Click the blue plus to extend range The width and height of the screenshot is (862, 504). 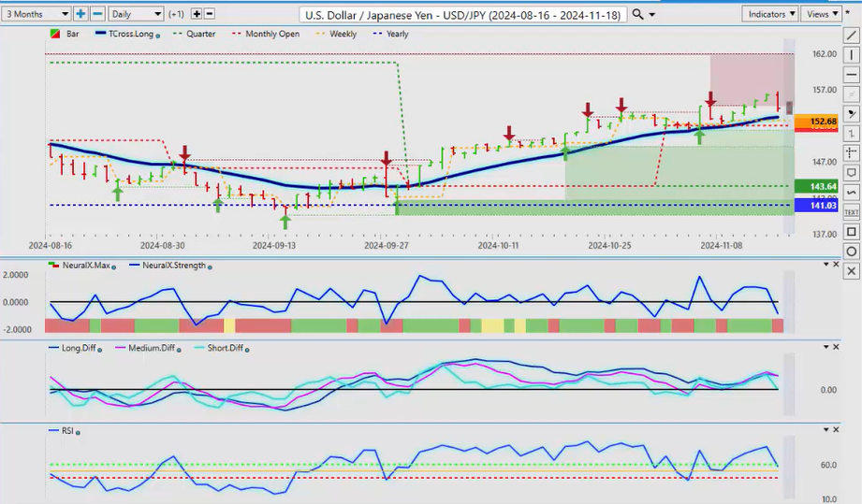(80, 14)
